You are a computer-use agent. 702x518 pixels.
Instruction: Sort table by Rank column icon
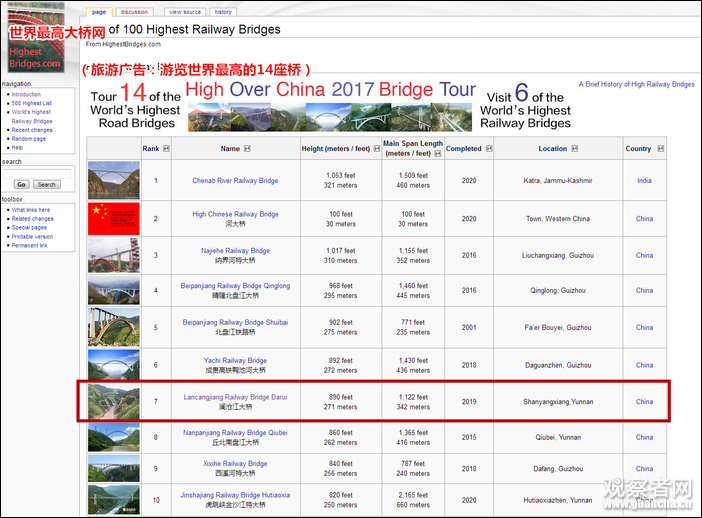[x=167, y=149]
